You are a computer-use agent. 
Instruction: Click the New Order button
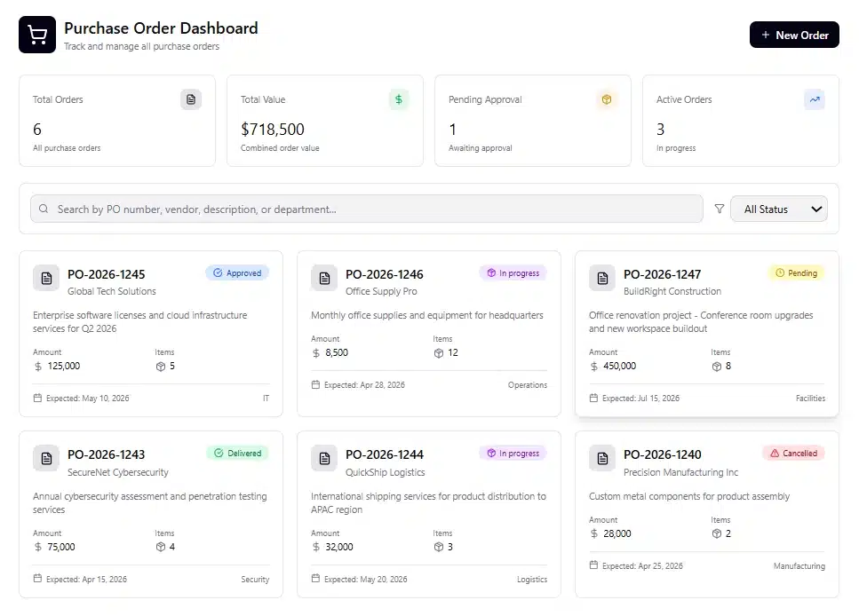click(794, 35)
